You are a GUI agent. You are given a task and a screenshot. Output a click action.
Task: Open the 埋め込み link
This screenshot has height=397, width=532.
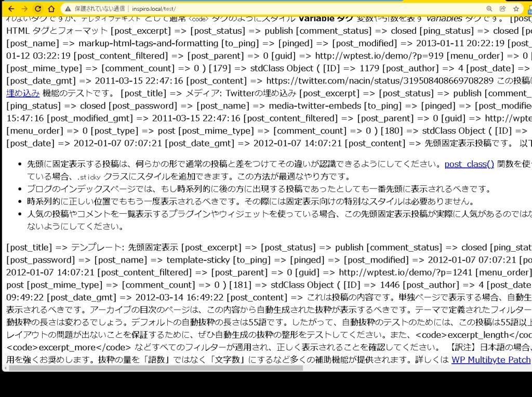[x=23, y=93]
